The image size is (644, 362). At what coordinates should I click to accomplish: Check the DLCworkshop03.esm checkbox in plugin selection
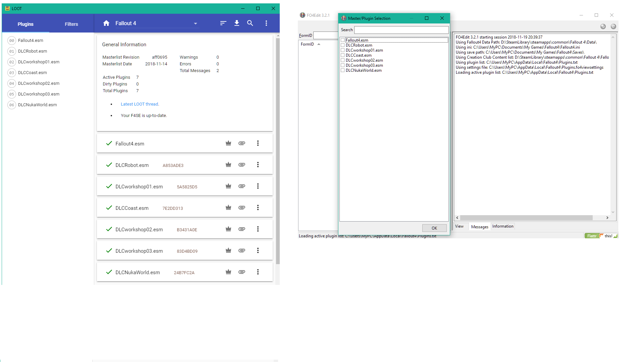(x=343, y=65)
